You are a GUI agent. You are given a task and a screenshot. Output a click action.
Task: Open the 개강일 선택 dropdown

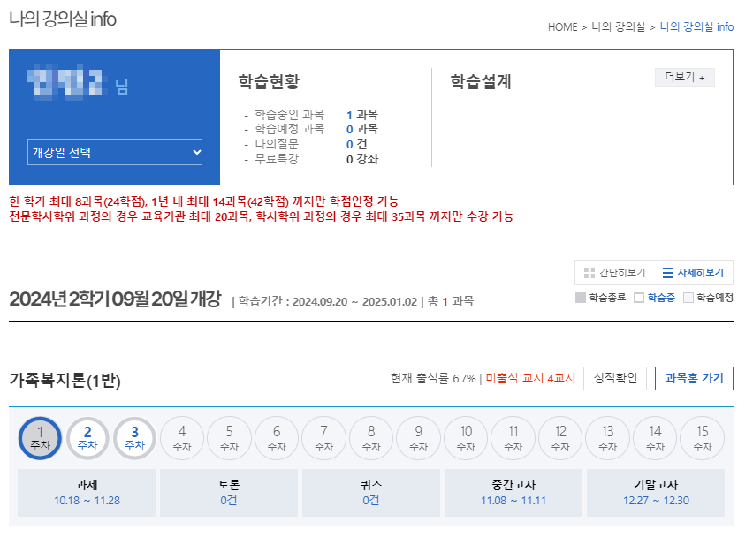coord(115,152)
